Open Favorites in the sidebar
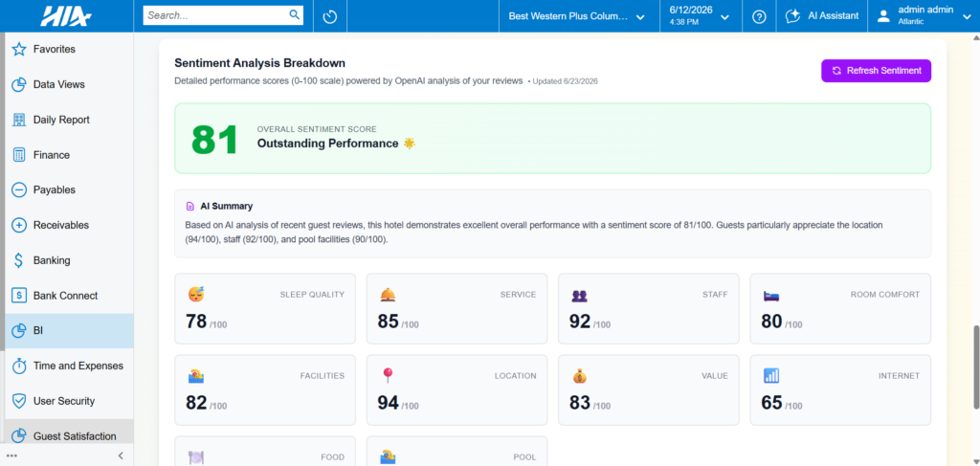 click(x=69, y=49)
